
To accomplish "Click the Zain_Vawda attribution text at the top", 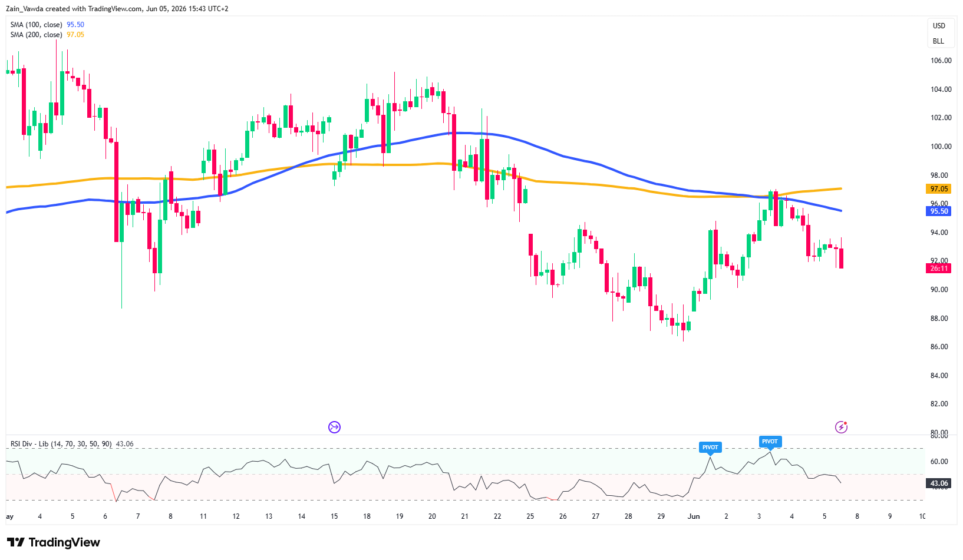I will click(x=117, y=9).
